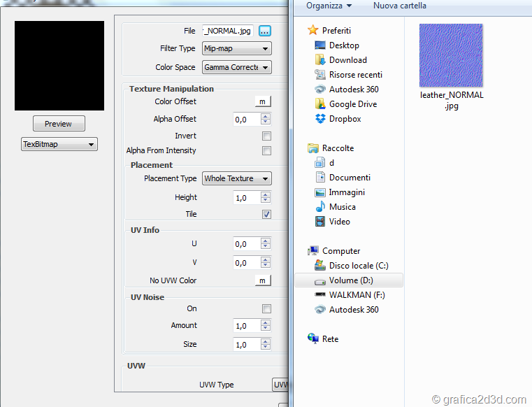
Task: Open the Filter Type dropdown
Action: 236,49
